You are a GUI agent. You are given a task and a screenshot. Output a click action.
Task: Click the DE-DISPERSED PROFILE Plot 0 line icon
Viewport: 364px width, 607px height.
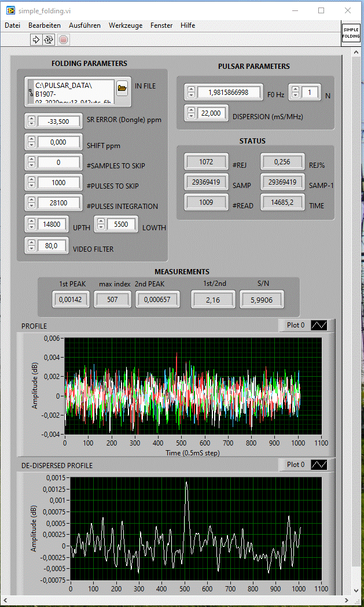(319, 465)
